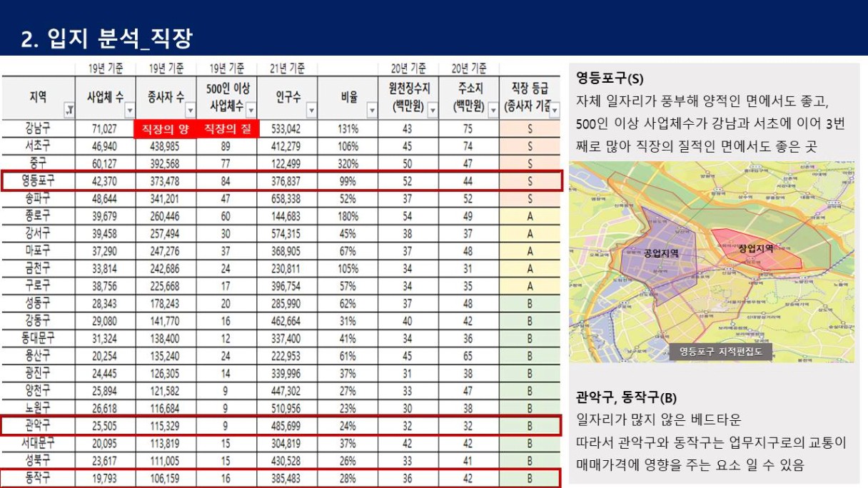
Task: Select the 성북구 cell
Action: [x=37, y=460]
